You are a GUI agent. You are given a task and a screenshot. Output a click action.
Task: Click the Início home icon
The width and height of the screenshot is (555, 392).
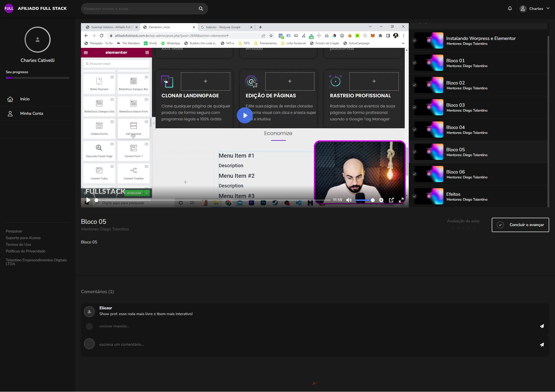pyautogui.click(x=10, y=99)
